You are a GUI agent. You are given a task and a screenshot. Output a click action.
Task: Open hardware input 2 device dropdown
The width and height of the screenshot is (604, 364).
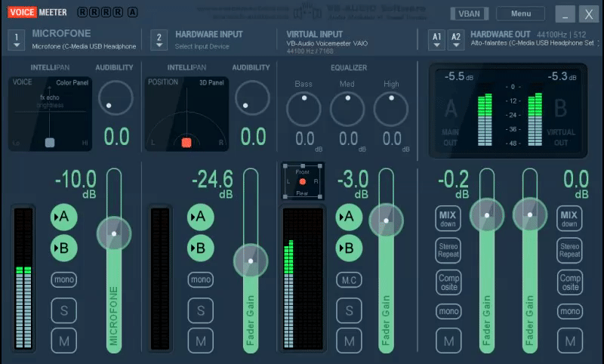click(x=159, y=40)
